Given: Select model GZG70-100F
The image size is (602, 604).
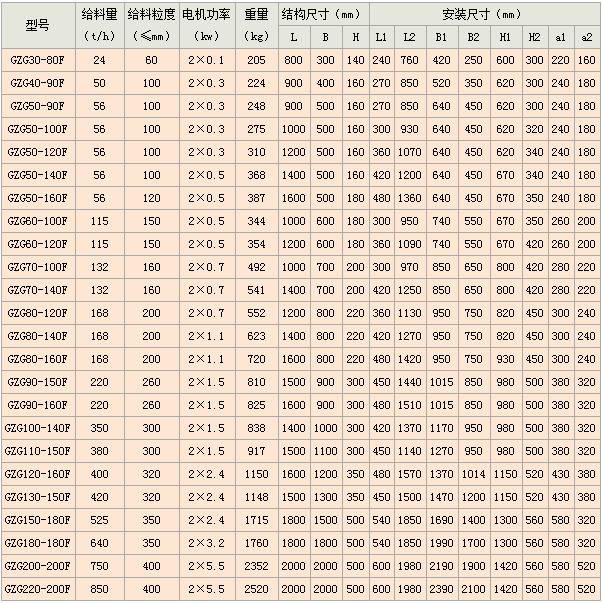Looking at the screenshot, I should point(38,267).
